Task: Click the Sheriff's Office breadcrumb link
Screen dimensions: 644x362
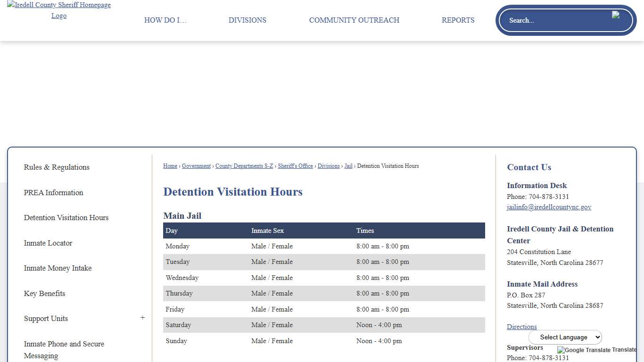Action: click(x=295, y=166)
